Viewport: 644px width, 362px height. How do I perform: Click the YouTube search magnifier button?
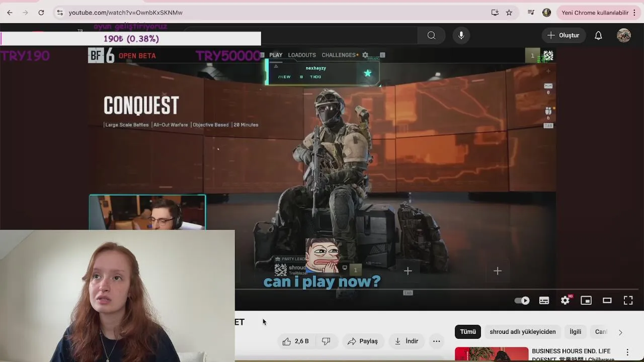[431, 35]
